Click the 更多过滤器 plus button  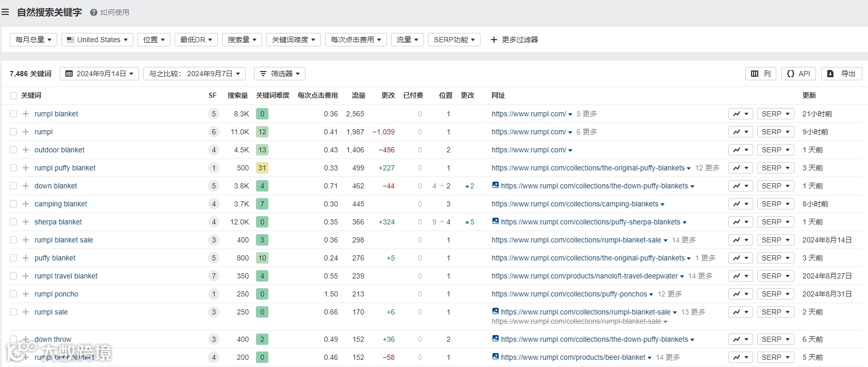pos(514,40)
